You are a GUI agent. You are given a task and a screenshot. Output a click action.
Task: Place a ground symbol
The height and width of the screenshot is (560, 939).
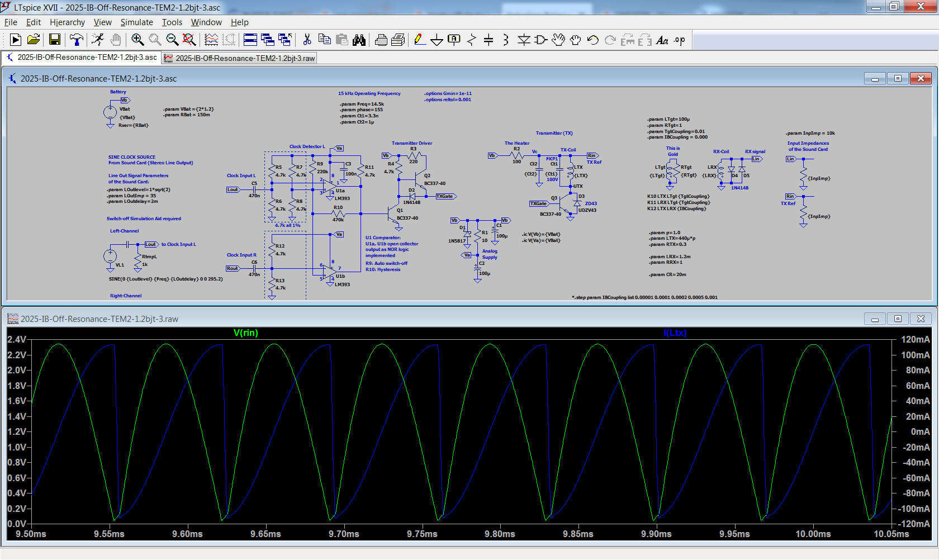pyautogui.click(x=437, y=40)
